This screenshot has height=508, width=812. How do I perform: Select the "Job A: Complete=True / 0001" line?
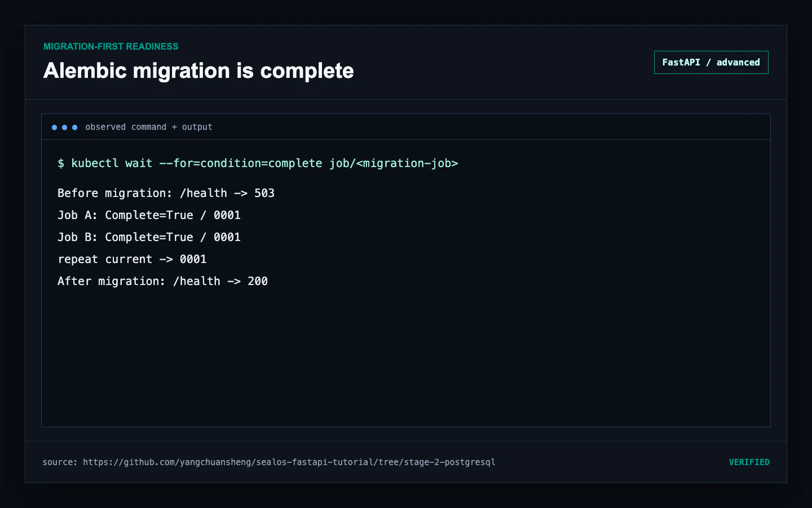coord(149,215)
